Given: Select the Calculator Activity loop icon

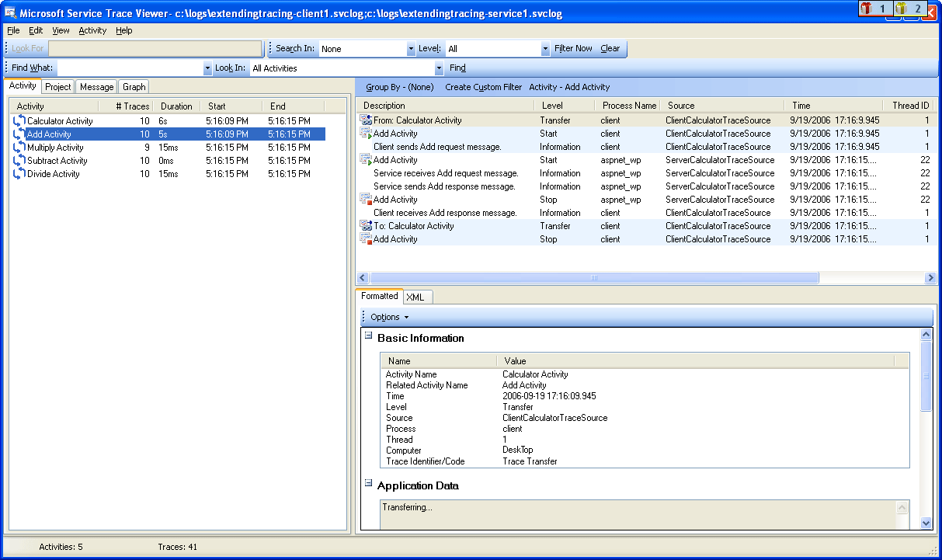Looking at the screenshot, I should point(19,120).
